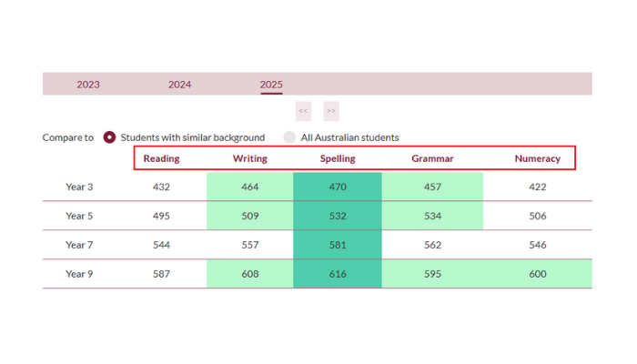The width and height of the screenshot is (637, 364).
Task: Click Year 3 Writing score 464
Action: [x=249, y=187]
